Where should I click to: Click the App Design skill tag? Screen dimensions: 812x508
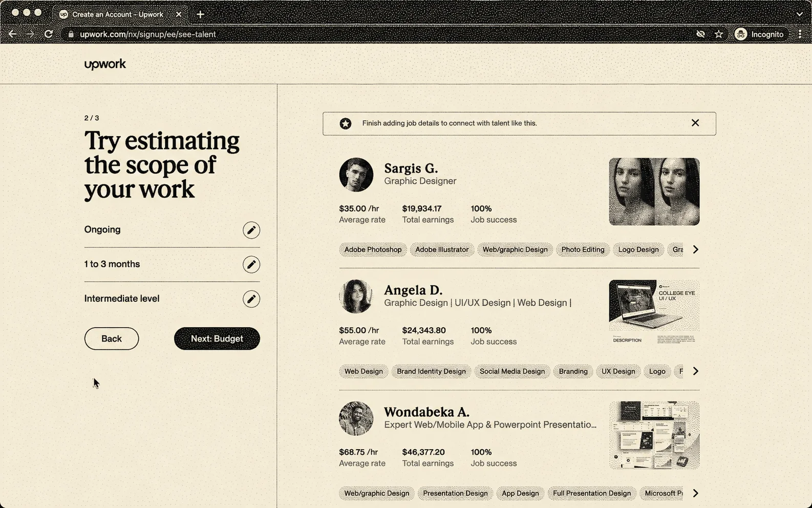pos(520,493)
